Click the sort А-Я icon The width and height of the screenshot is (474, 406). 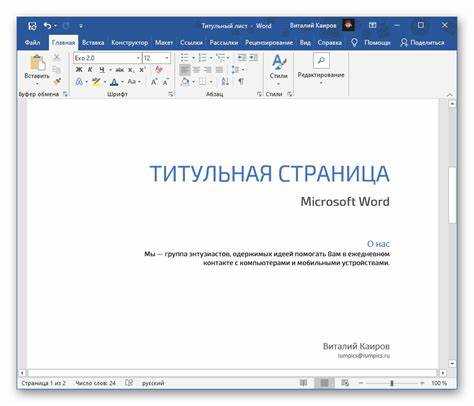[x=225, y=81]
